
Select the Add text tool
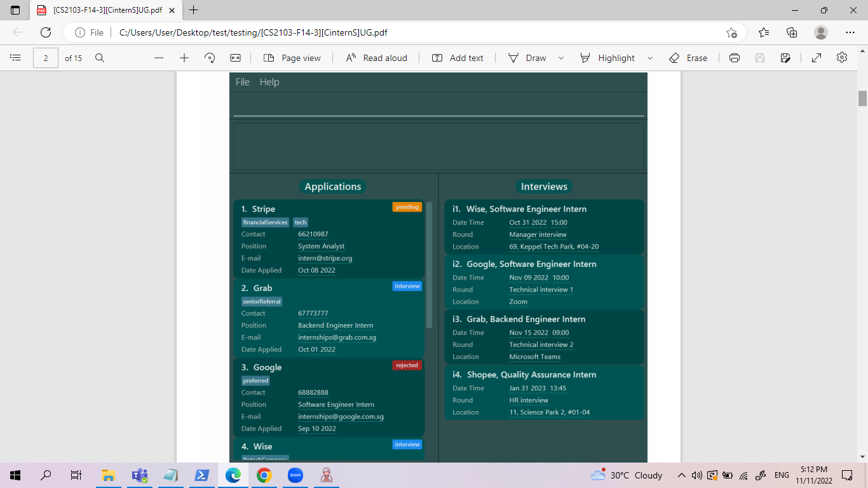coord(458,58)
